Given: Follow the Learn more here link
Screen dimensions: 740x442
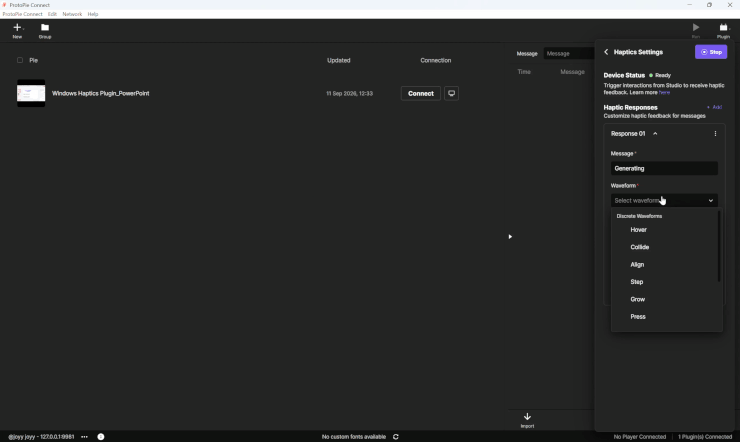Looking at the screenshot, I should tap(664, 92).
